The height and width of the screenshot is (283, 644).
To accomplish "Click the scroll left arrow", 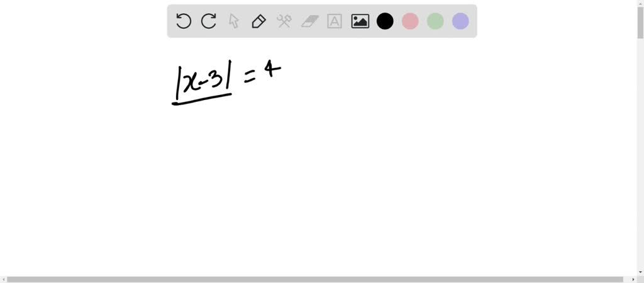I will (x=3, y=279).
